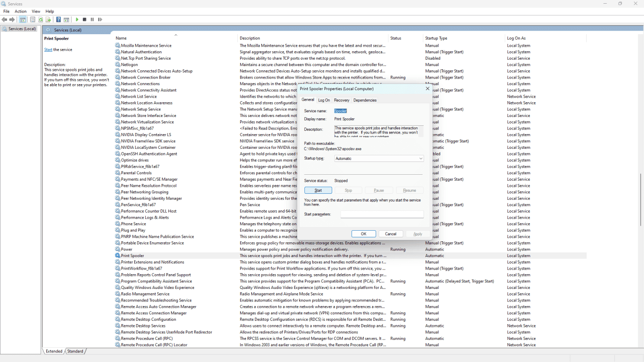This screenshot has width=644, height=362.
Task: Click the green Start Service toolbar icon
Action: (77, 19)
